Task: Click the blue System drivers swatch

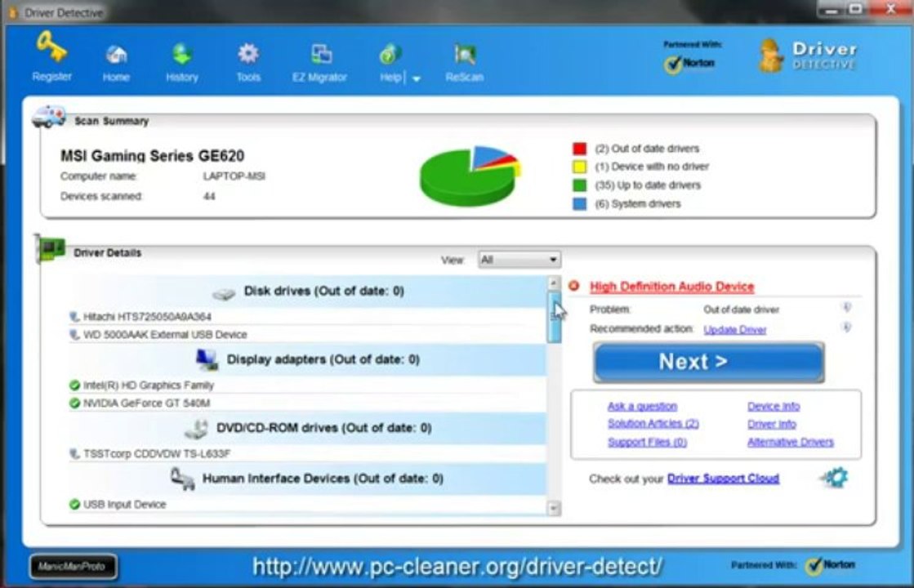Action: pyautogui.click(x=579, y=204)
